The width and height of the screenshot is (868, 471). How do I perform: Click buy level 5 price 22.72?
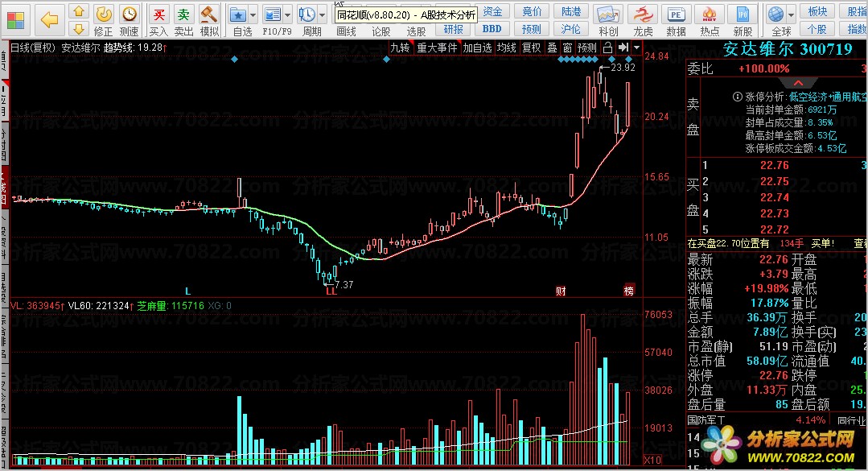[775, 229]
